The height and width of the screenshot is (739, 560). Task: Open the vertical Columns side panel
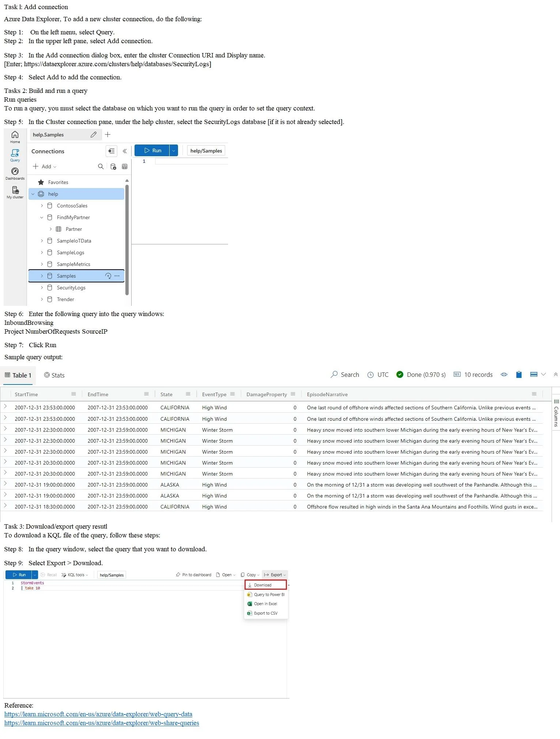(556, 413)
